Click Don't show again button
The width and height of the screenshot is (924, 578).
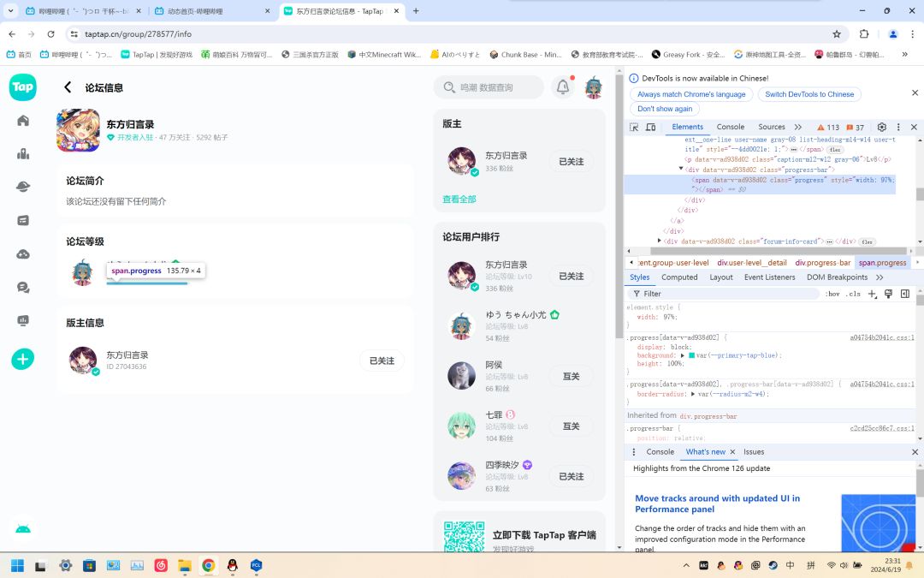tap(665, 109)
